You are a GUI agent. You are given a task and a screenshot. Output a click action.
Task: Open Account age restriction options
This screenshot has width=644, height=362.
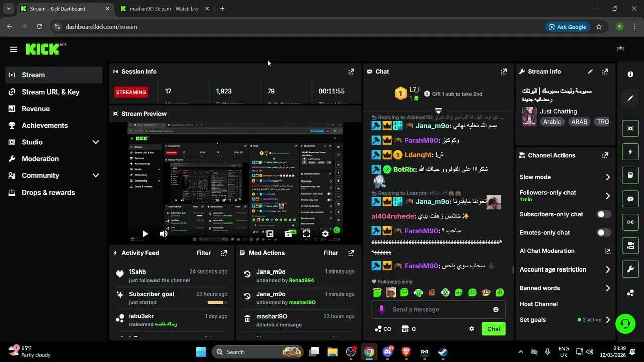pos(565,269)
